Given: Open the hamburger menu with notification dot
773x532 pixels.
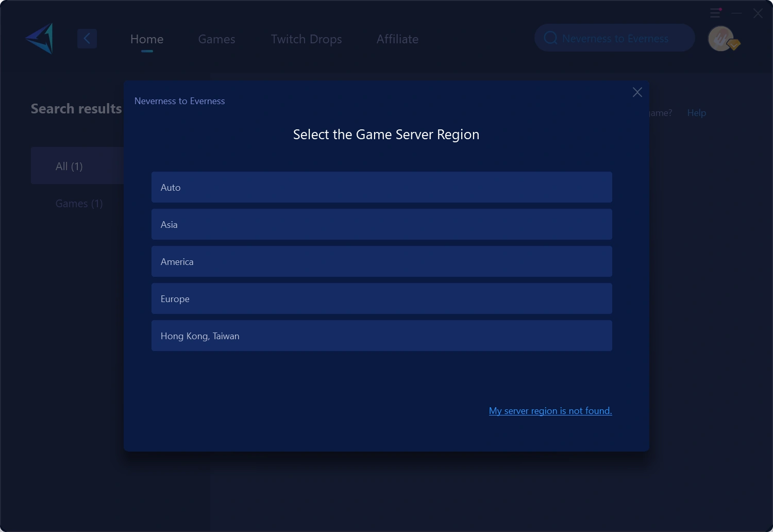Looking at the screenshot, I should pyautogui.click(x=715, y=13).
